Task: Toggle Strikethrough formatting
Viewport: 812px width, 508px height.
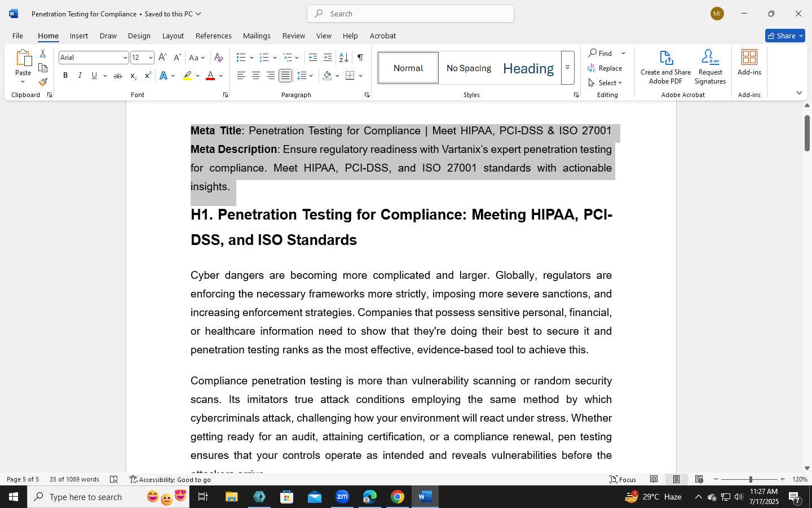Action: (x=117, y=76)
